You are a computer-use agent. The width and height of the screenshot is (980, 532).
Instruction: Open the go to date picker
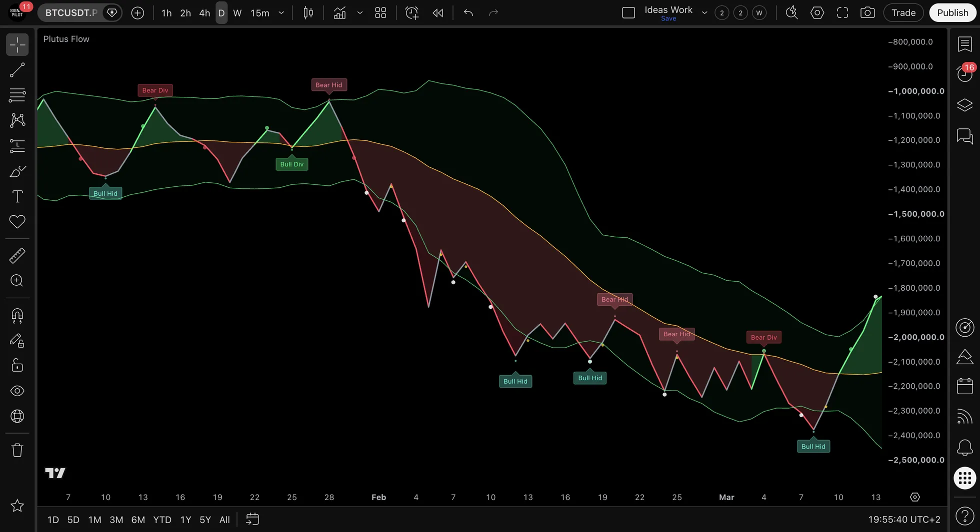pyautogui.click(x=252, y=520)
